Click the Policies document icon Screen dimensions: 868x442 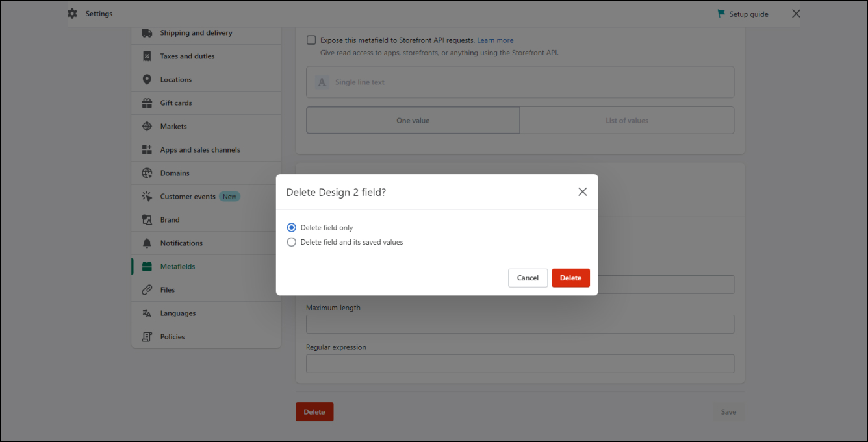(147, 337)
